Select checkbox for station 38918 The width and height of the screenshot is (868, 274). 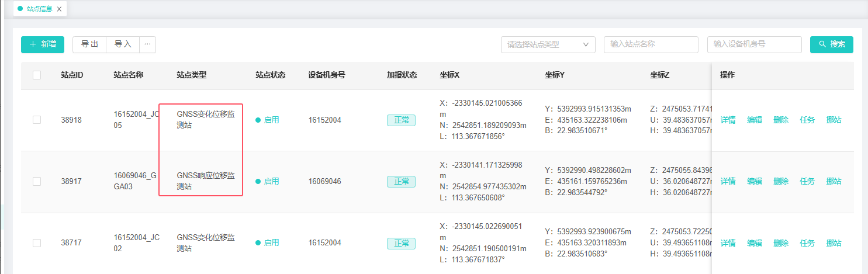click(37, 120)
